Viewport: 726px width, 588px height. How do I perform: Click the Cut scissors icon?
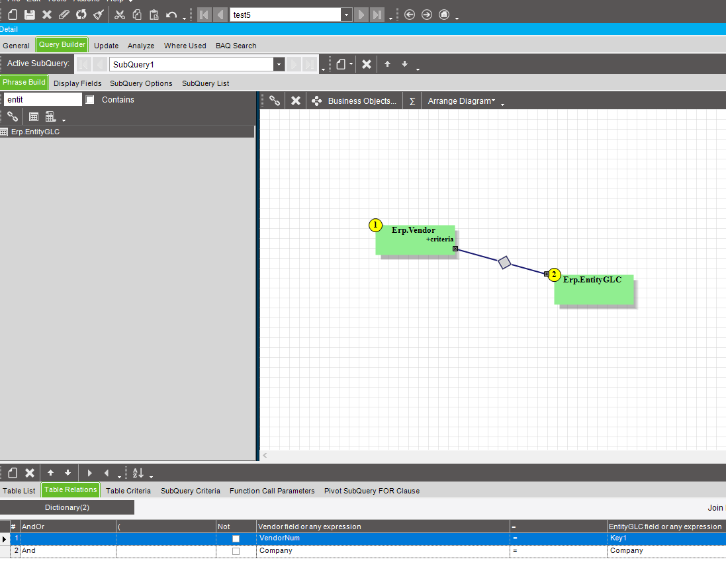(x=120, y=15)
